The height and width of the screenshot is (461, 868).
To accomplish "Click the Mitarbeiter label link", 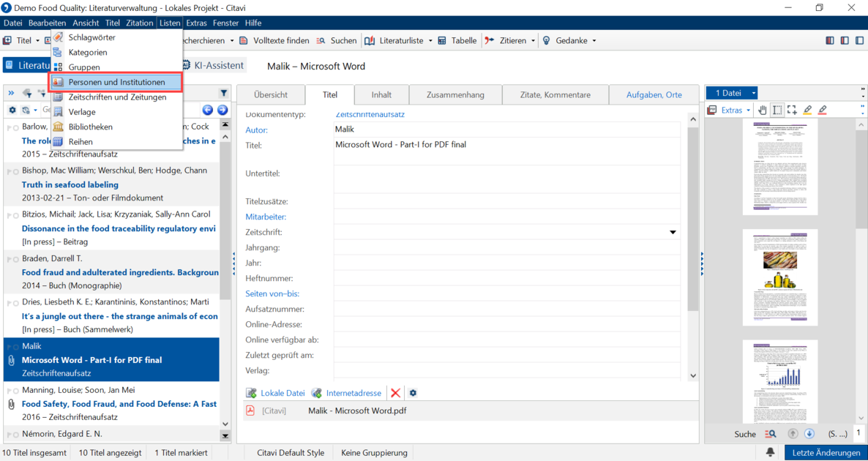I will 266,217.
